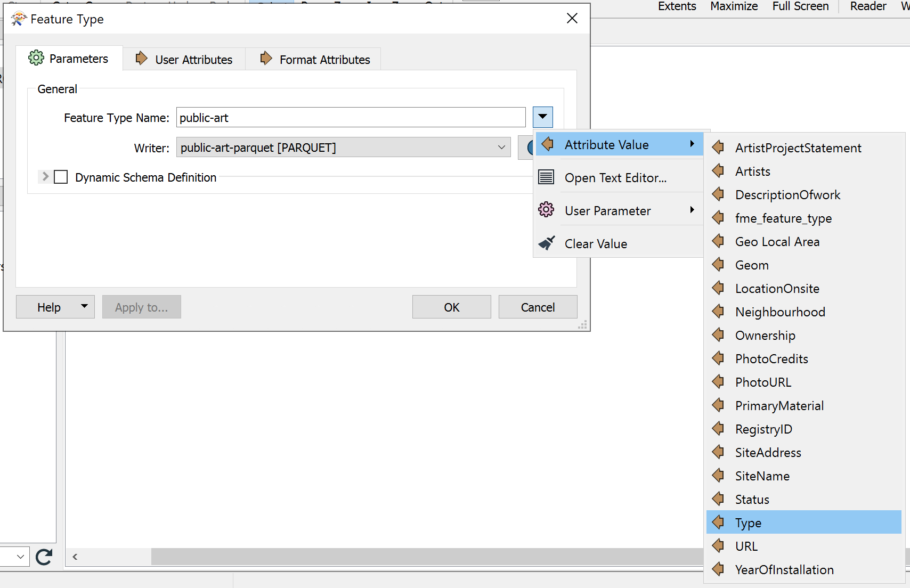Screen dimensions: 910x588
Task: Click the Open Text Editor lines icon
Action: point(546,177)
